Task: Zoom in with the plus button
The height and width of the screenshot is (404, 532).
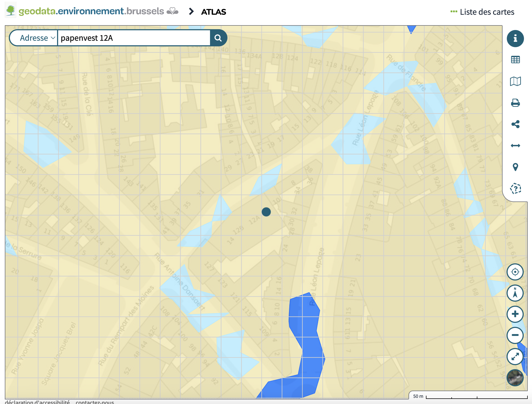Action: [x=515, y=314]
